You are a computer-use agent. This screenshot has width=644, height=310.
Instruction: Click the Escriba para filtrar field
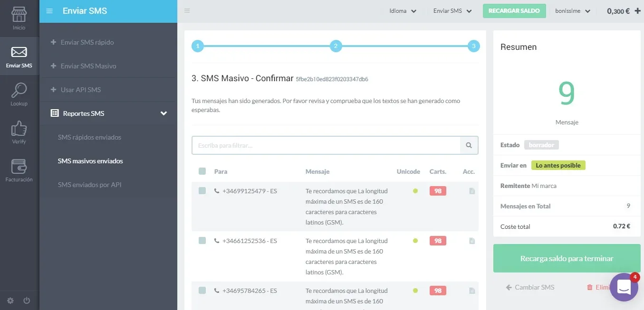pos(326,145)
